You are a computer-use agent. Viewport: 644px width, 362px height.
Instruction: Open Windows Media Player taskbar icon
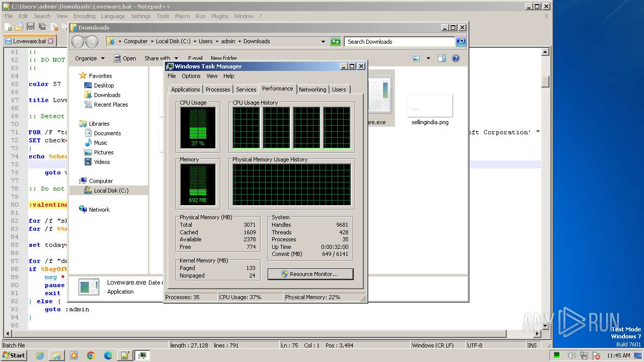click(x=74, y=355)
